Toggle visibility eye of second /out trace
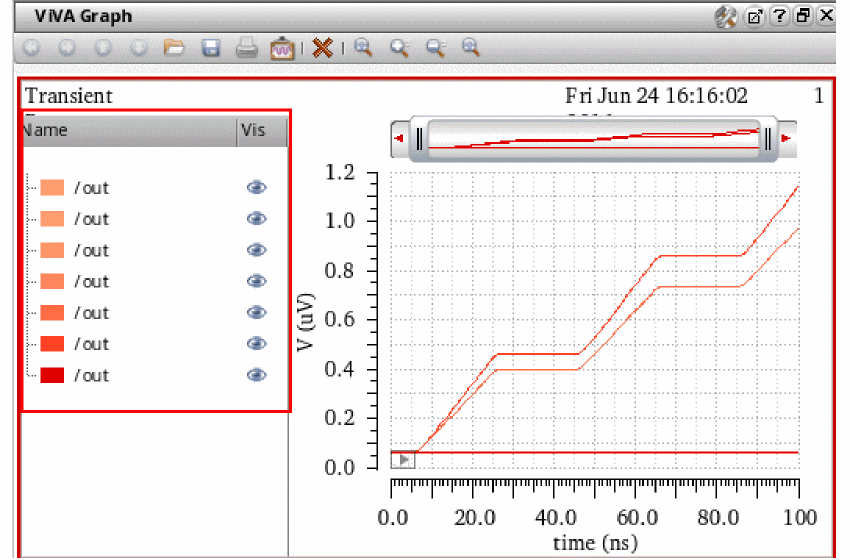The height and width of the screenshot is (560, 849). 256,218
